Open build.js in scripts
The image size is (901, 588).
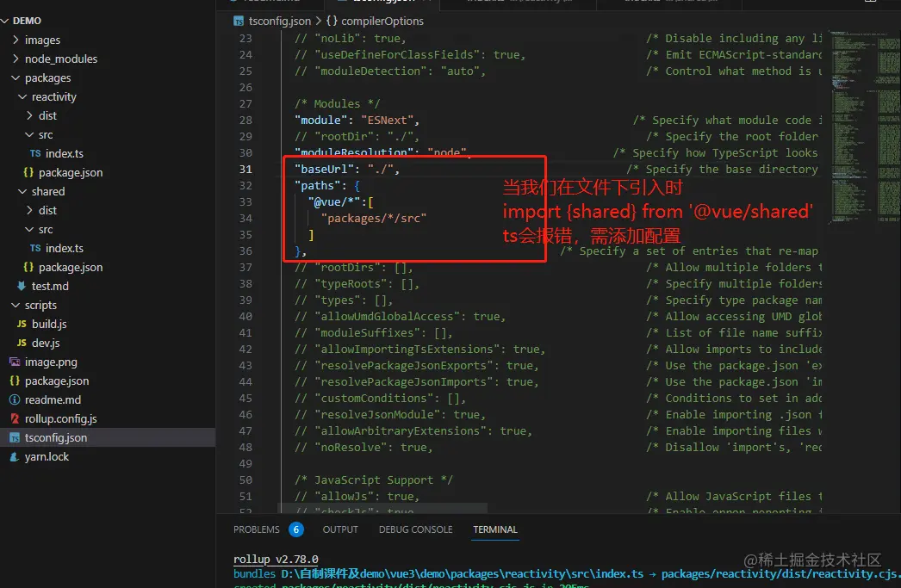49,324
